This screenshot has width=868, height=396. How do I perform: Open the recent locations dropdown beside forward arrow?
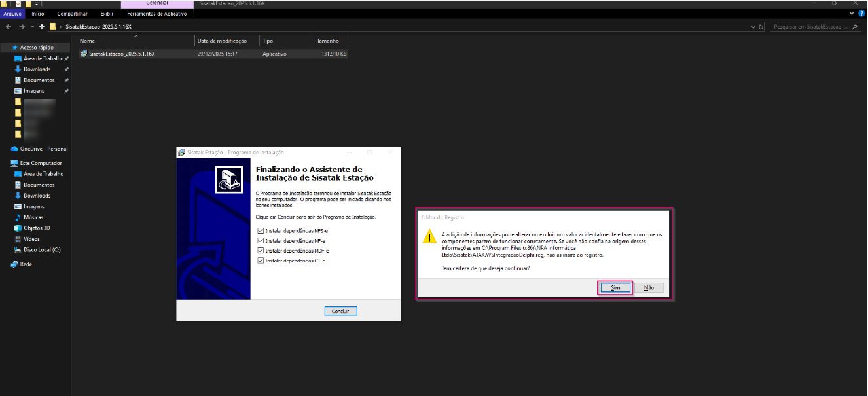point(33,27)
